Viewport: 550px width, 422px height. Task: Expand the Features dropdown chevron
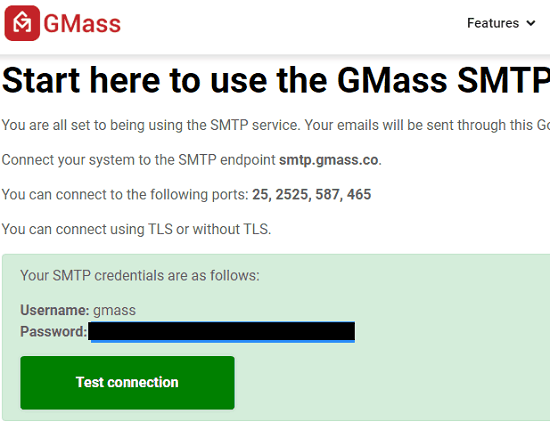point(531,23)
